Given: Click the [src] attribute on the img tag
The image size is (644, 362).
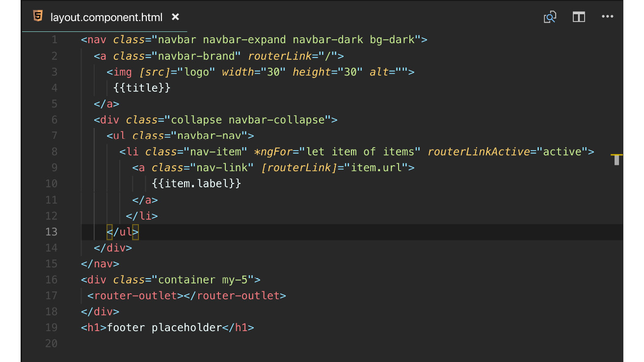Looking at the screenshot, I should [155, 72].
